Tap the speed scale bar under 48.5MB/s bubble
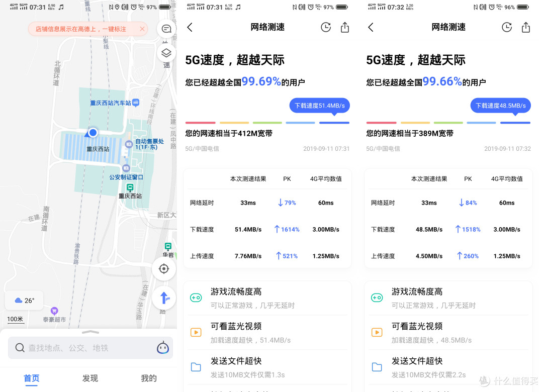The width and height of the screenshot is (543, 392). 448,123
